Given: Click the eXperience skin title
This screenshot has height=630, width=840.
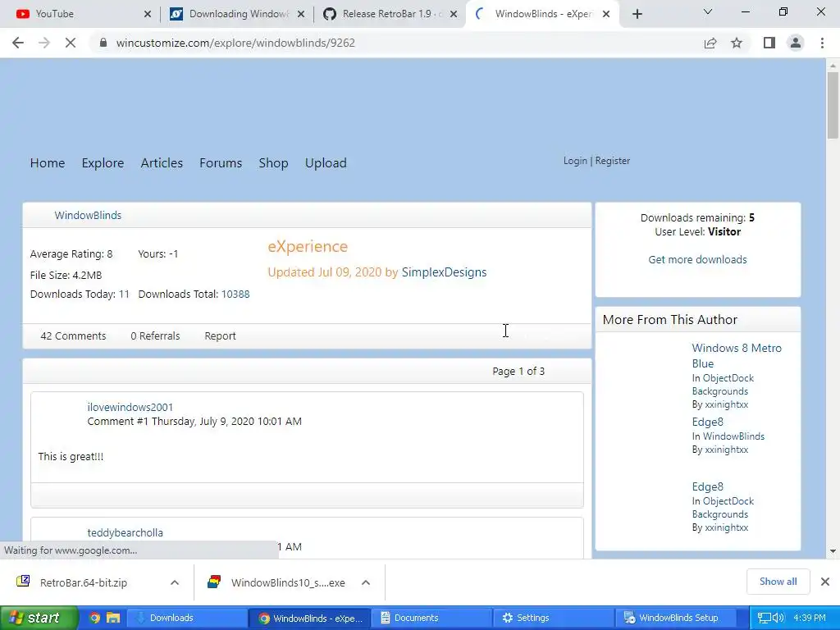Looking at the screenshot, I should pyautogui.click(x=308, y=246).
